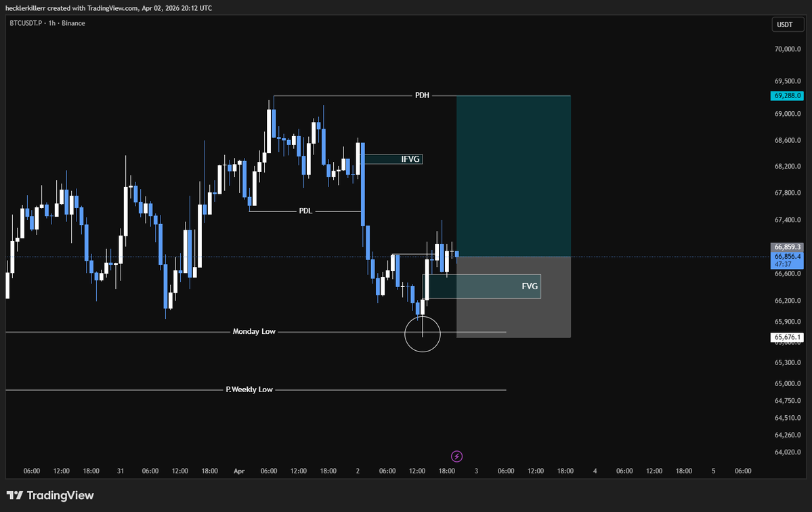Click the 65,000.0 price axis label
The image size is (812, 512).
tap(787, 383)
